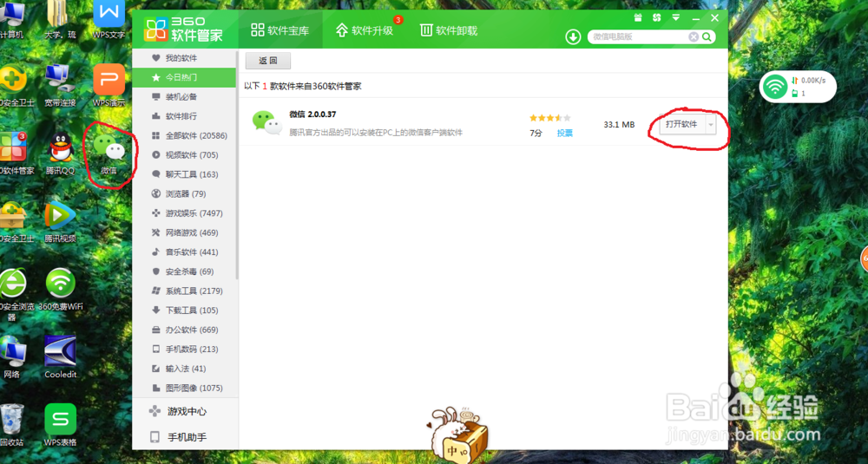Select 聊天工具 (163) category
Screen dimensions: 868x464
pos(184,174)
